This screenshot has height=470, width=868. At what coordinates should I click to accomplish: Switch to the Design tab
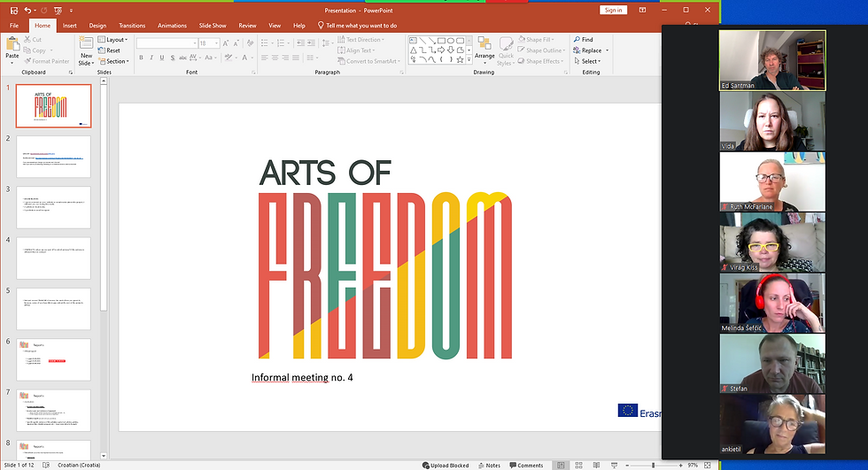97,26
